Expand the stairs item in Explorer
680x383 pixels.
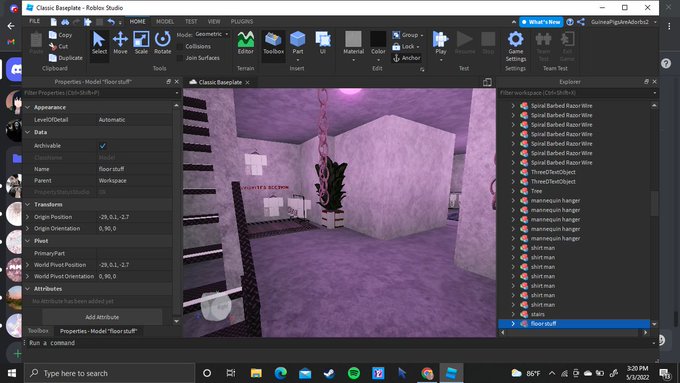click(x=513, y=314)
